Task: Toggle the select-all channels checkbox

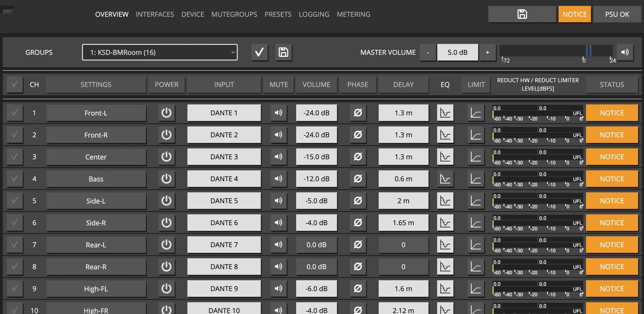Action: pos(15,85)
